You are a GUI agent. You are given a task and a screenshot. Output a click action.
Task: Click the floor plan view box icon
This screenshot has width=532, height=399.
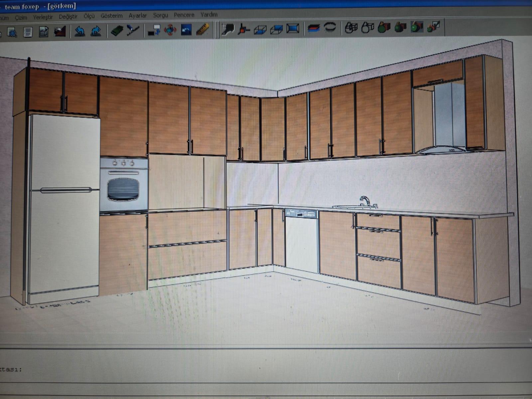coord(260,30)
